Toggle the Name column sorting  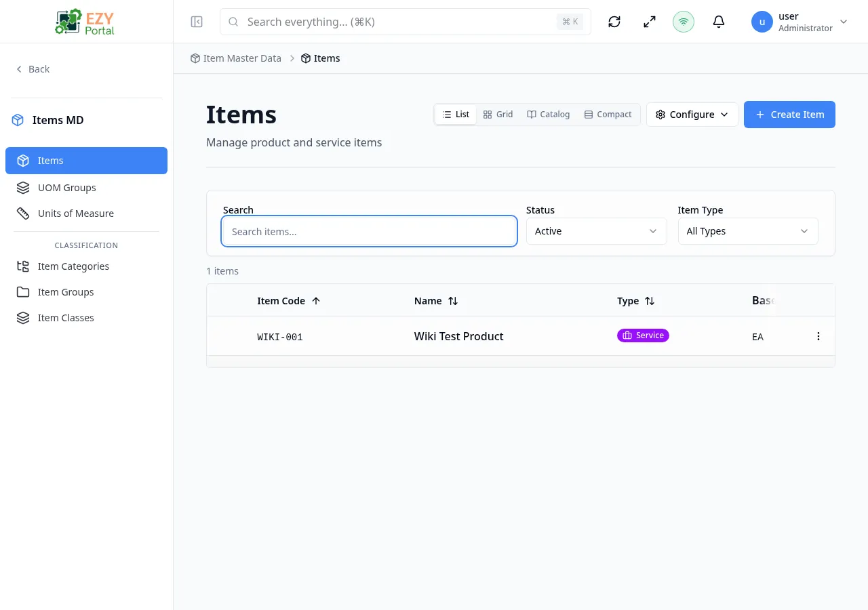pos(453,300)
